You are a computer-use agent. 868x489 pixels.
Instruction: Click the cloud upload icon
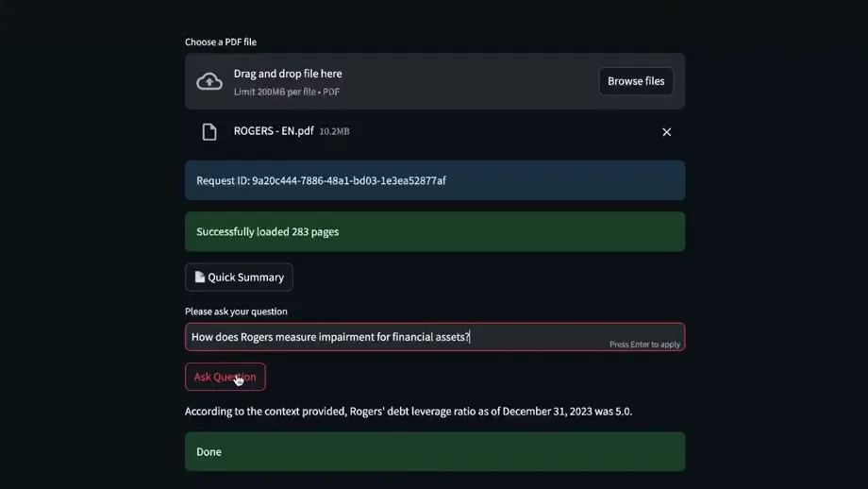click(209, 81)
